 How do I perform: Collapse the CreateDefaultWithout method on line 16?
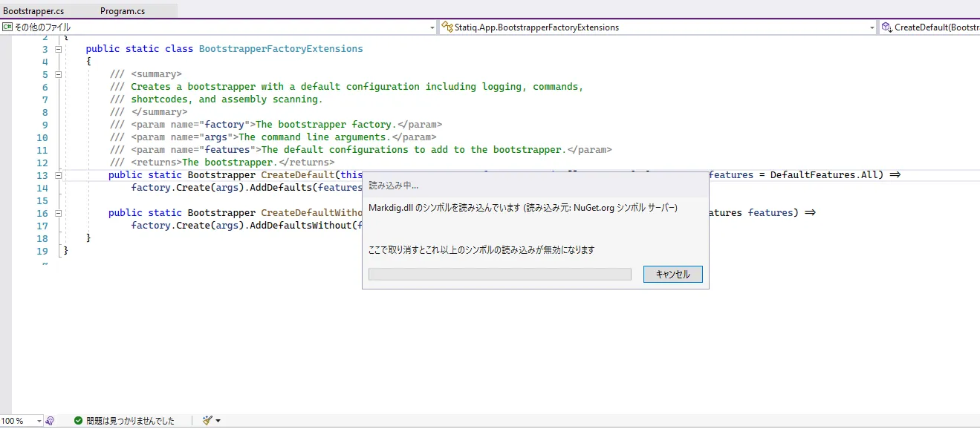coord(59,213)
